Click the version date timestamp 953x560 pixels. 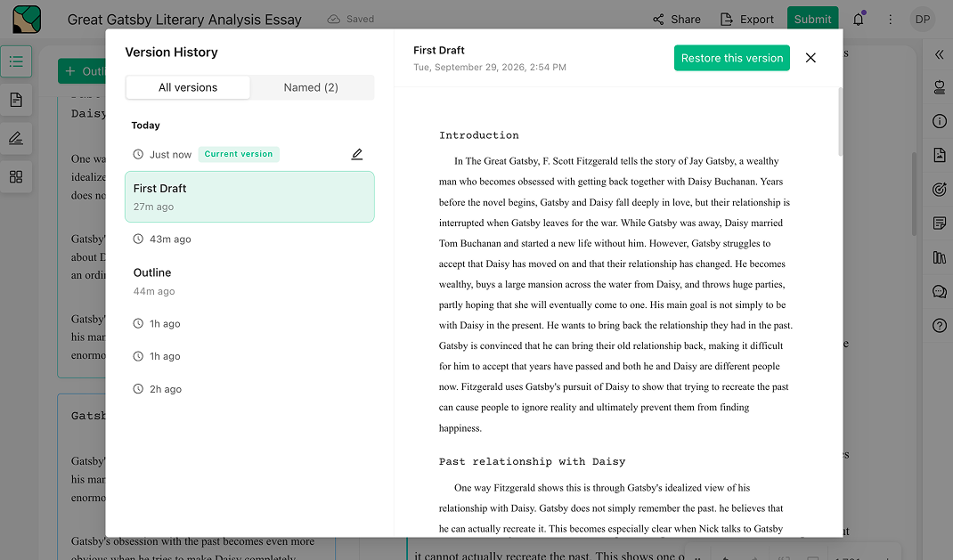(x=490, y=67)
